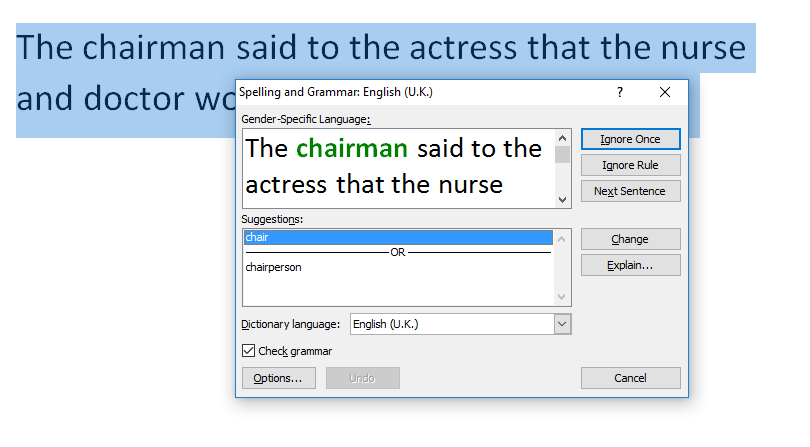
Task: Skip ahead with Next Sentence
Action: click(630, 191)
